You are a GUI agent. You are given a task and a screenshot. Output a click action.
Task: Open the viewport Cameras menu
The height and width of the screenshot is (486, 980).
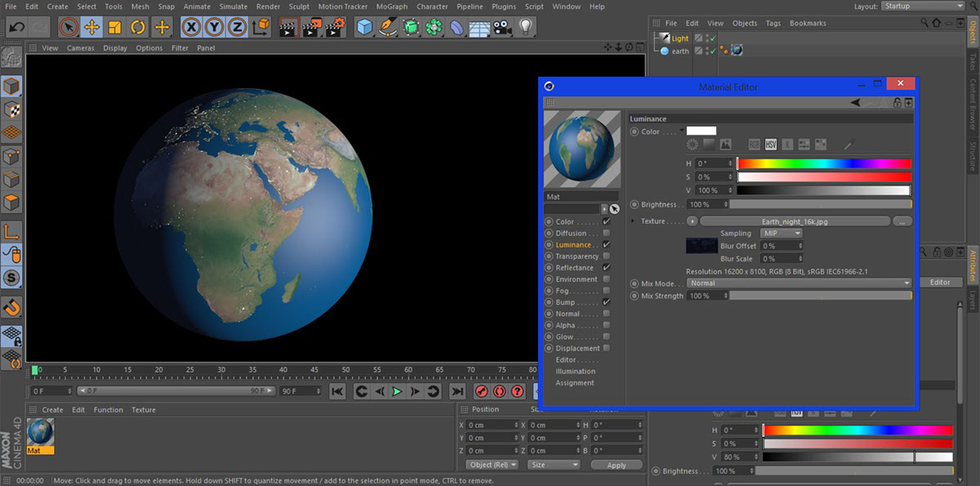tap(81, 48)
